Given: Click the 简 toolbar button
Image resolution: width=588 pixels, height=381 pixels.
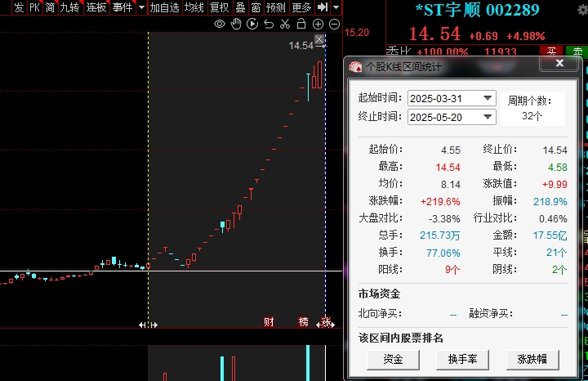Looking at the screenshot, I should point(51,7).
